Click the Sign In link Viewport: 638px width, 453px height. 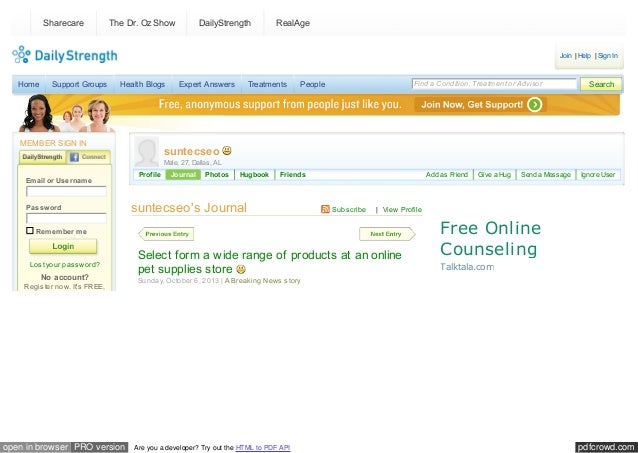[608, 56]
